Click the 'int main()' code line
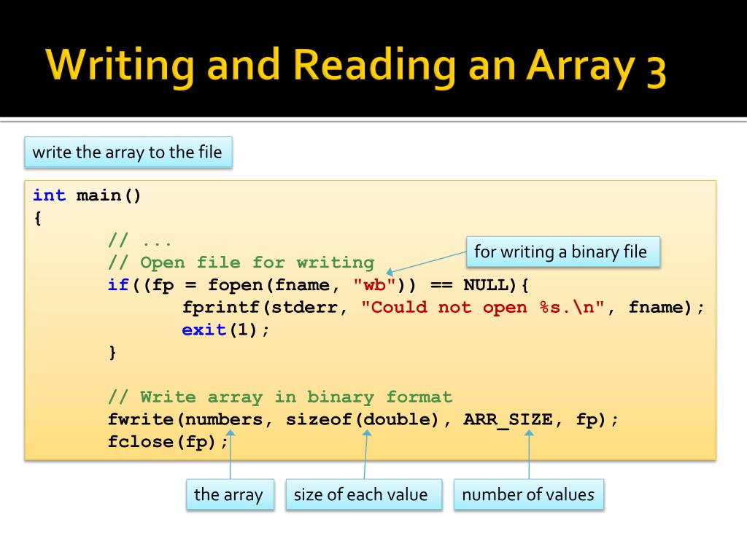Screen dimensions: 747x560 87,195
